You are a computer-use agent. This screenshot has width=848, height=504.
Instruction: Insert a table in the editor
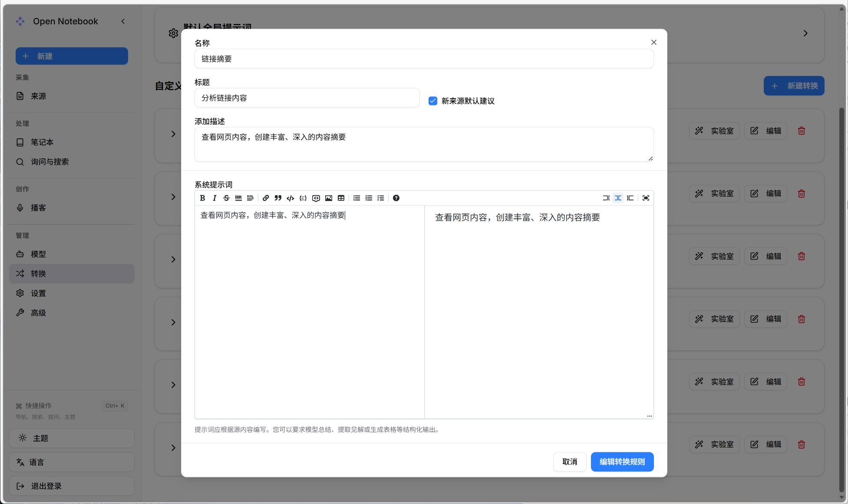tap(341, 198)
